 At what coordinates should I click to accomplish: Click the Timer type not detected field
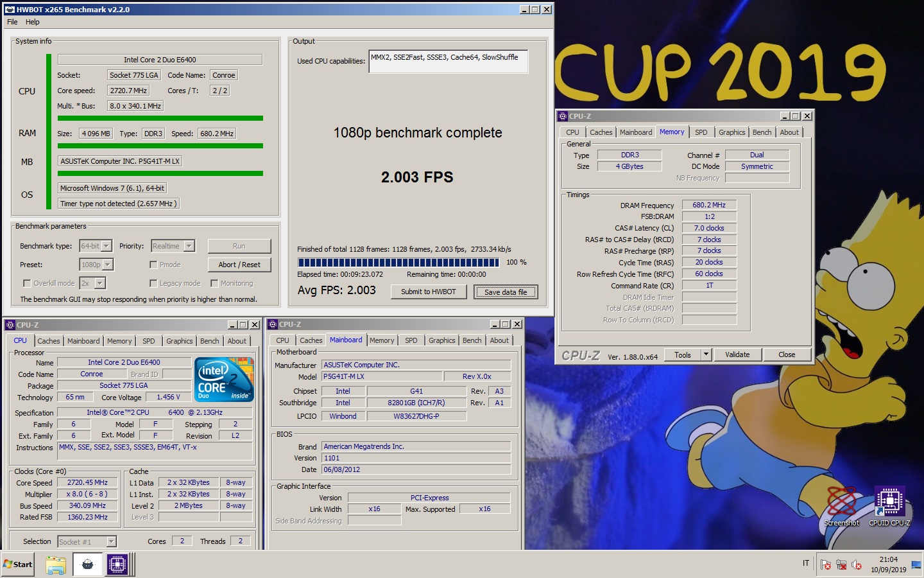(x=118, y=204)
